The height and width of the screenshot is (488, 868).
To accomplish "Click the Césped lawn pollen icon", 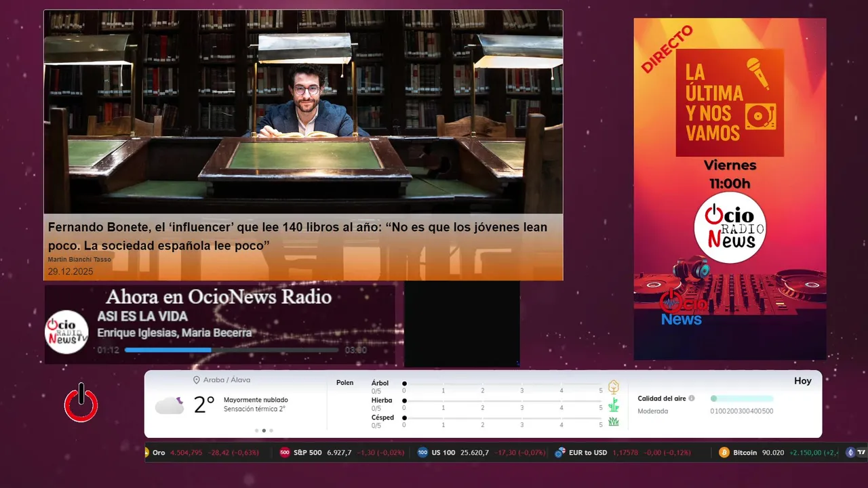I will [614, 422].
